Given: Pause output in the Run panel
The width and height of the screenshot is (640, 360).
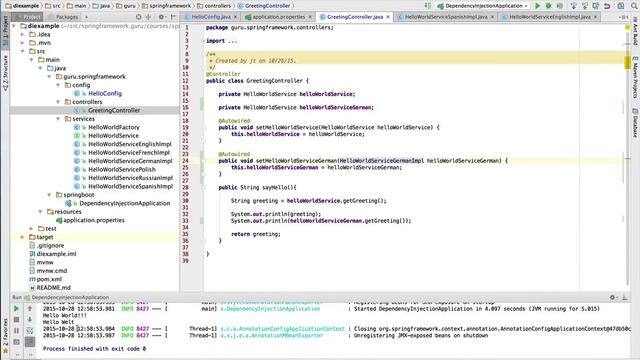Looking at the screenshot, I should pyautogui.click(x=16, y=331).
